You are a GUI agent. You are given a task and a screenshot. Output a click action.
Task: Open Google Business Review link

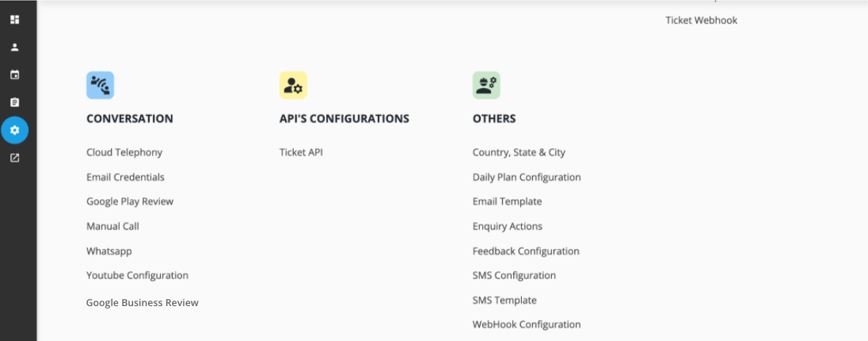coord(143,303)
